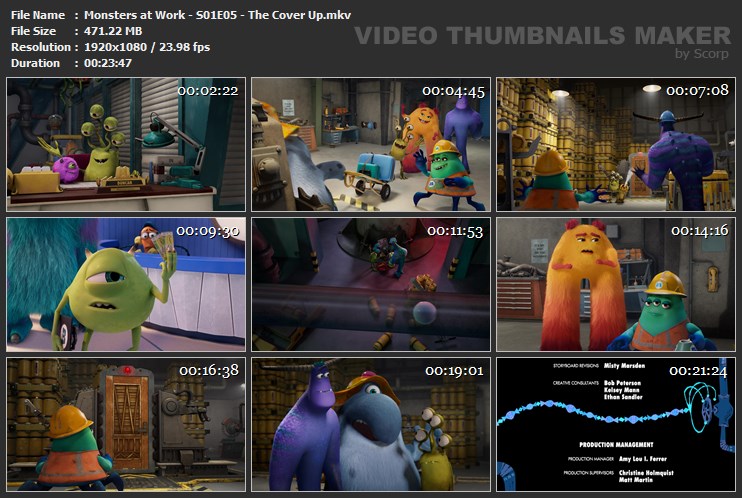742x498 pixels.
Task: Click the File Name label
Action: pos(38,15)
